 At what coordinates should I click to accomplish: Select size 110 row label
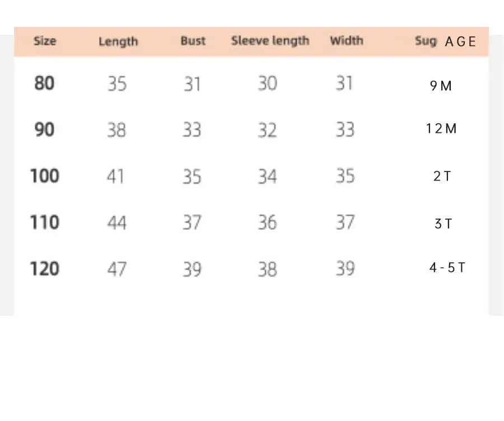tap(45, 223)
